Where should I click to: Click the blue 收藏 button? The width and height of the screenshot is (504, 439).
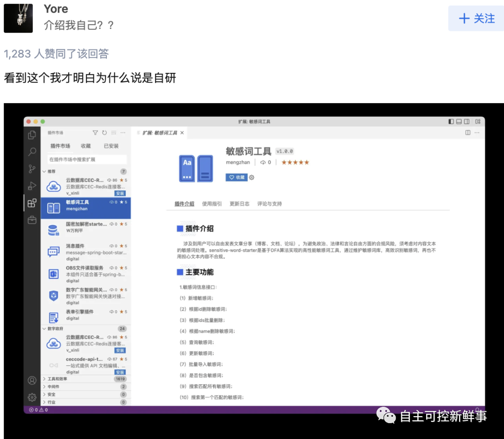(237, 177)
